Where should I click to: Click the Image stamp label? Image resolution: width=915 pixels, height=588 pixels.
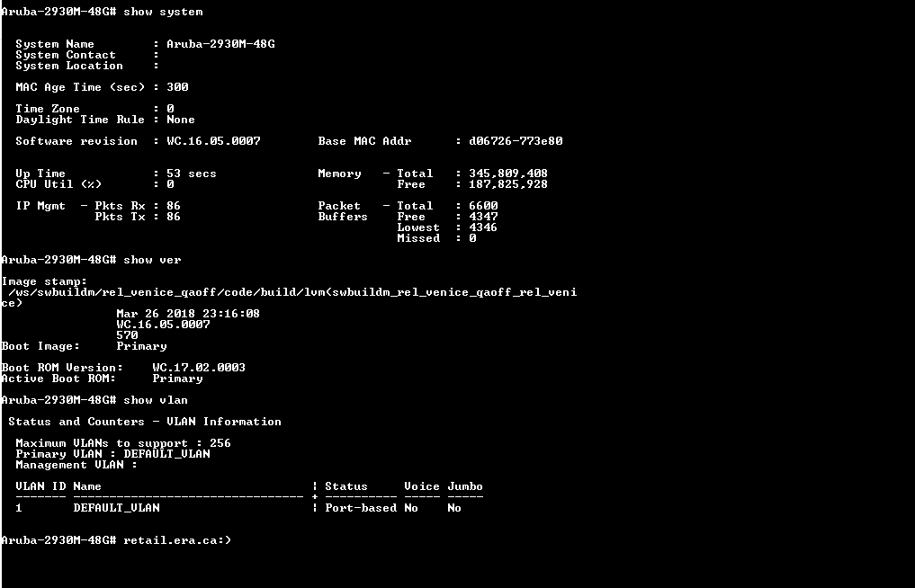click(x=44, y=281)
